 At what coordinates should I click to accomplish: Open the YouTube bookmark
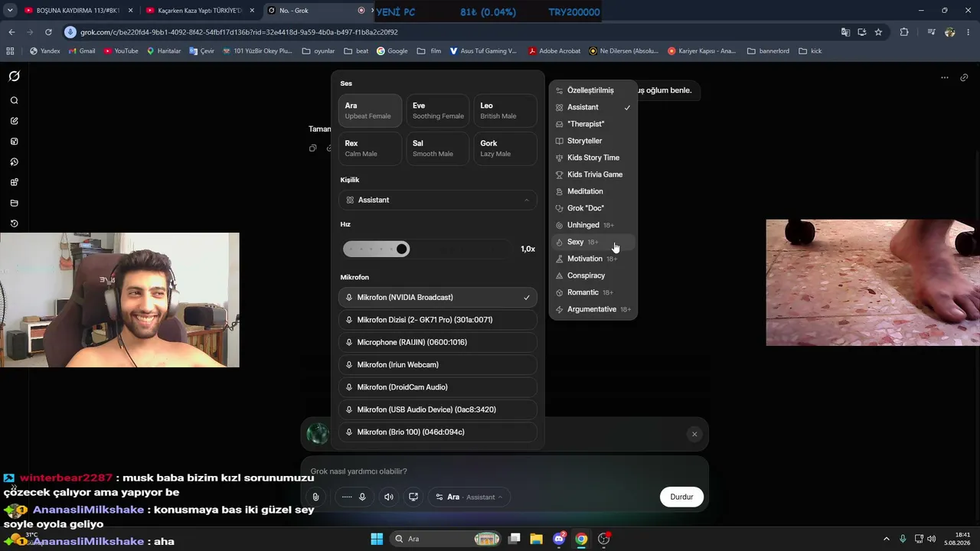121,51
